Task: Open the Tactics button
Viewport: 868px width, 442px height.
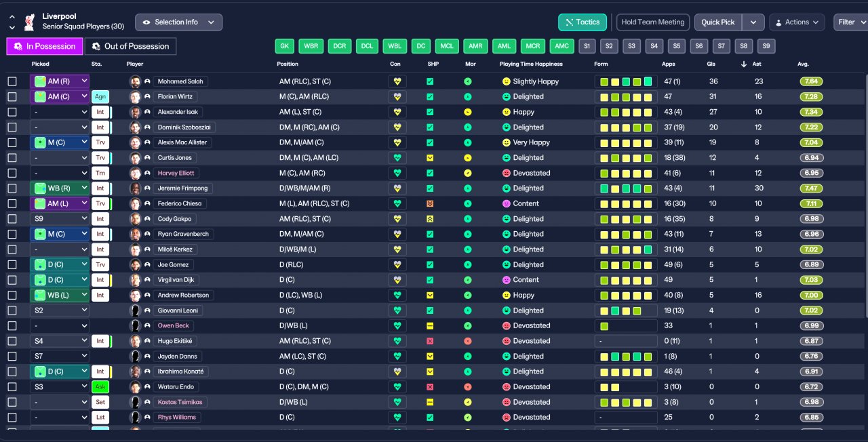Action: [583, 22]
